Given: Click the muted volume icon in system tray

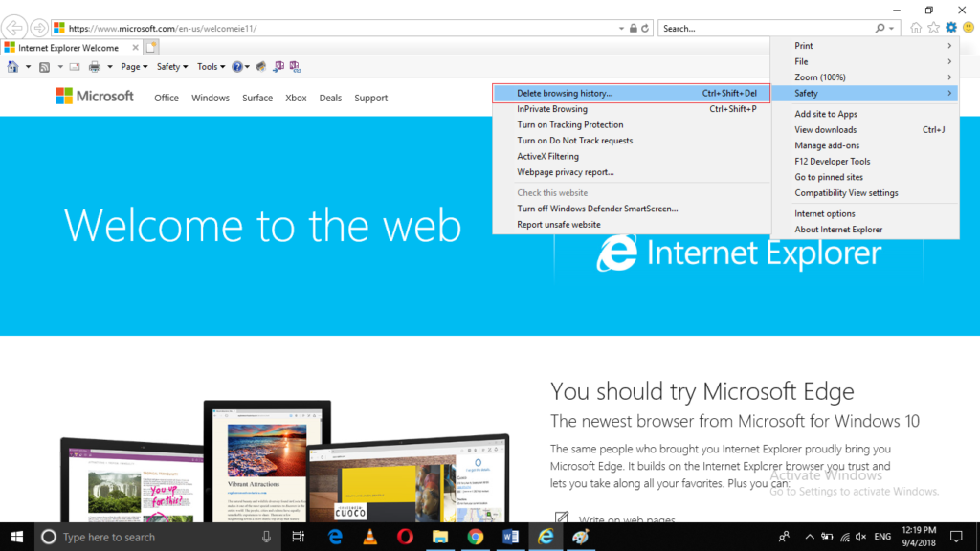Looking at the screenshot, I should pos(861,537).
